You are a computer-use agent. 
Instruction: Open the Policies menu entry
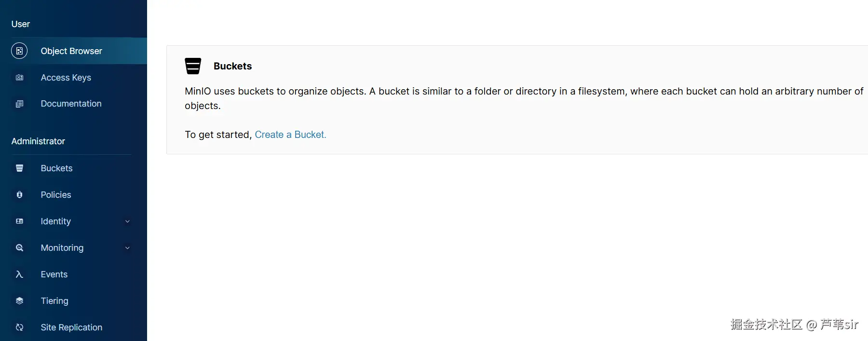(56, 195)
